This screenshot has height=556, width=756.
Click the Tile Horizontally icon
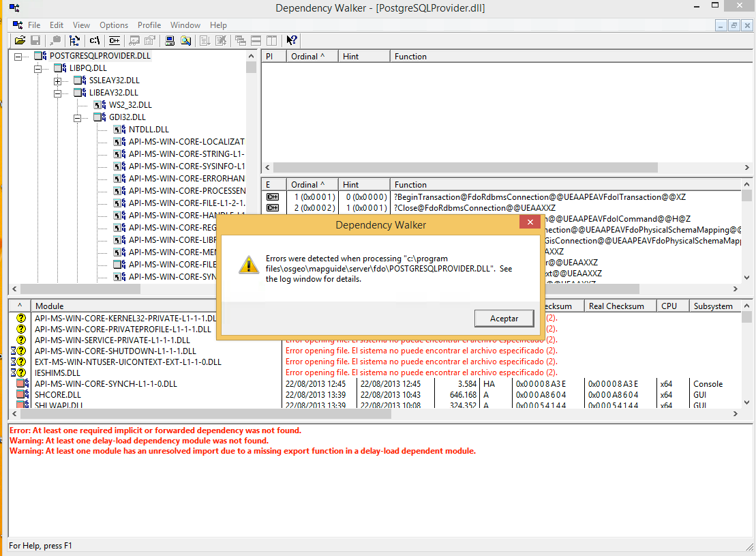coord(256,40)
